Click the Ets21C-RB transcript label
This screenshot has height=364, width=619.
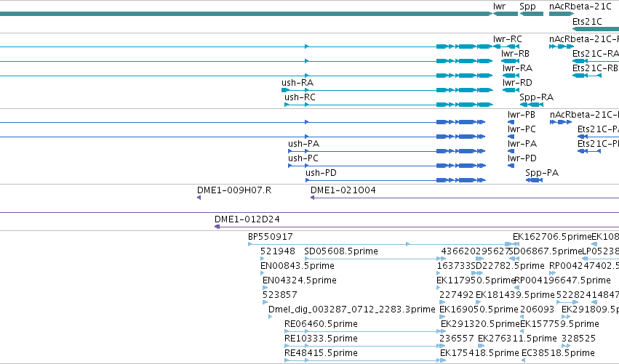pyautogui.click(x=595, y=68)
